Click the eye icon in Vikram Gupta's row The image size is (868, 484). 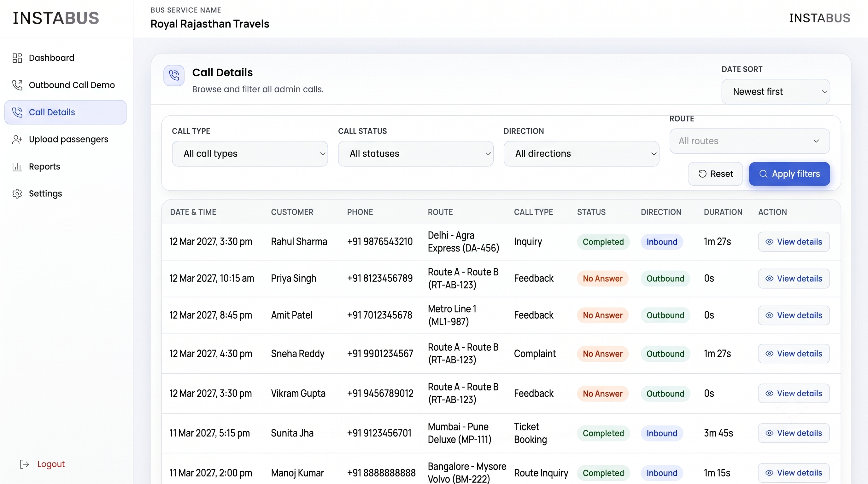[769, 394]
